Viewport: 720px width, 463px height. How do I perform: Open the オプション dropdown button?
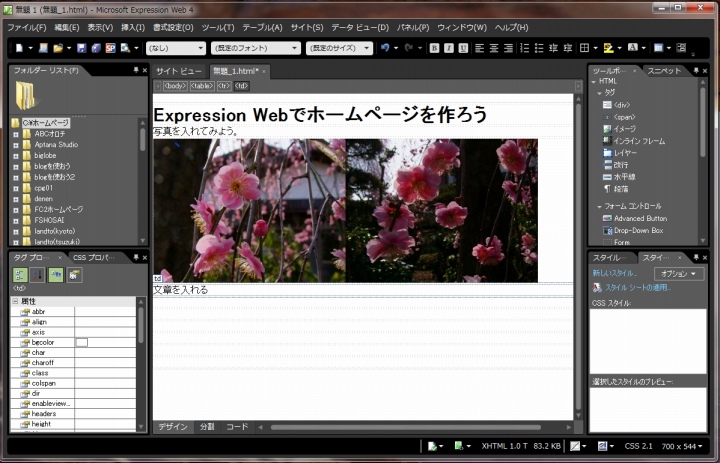pos(678,274)
